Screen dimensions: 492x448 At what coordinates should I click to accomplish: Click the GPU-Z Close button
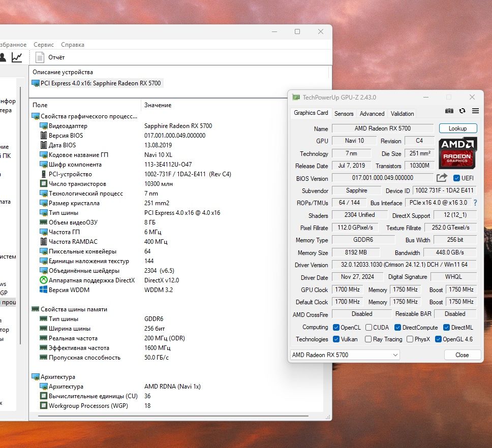coord(462,355)
